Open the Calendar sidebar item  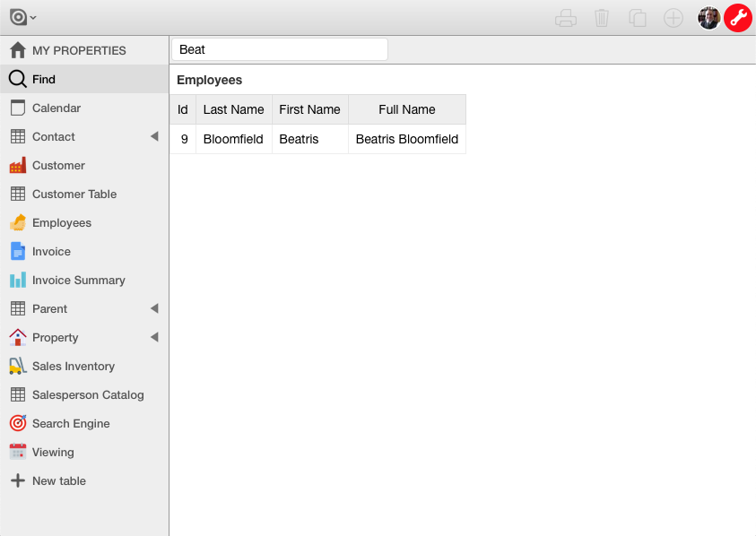point(84,108)
